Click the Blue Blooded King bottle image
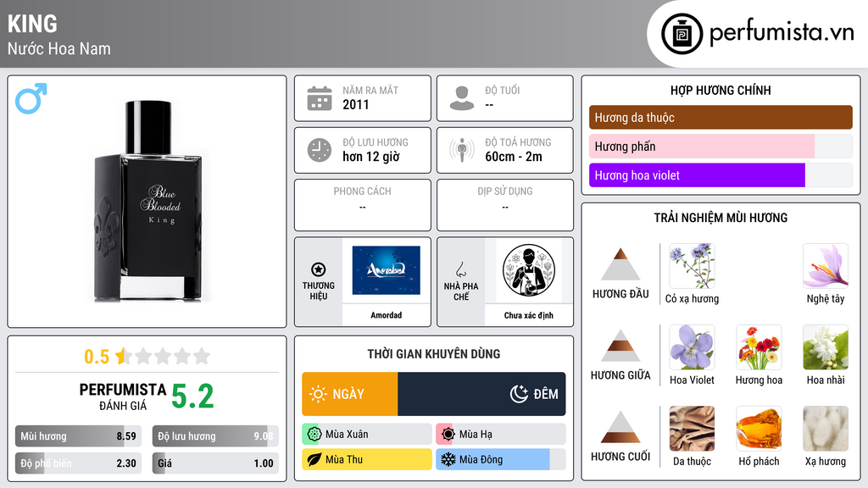Viewport: 868px width, 488px height. tap(148, 201)
